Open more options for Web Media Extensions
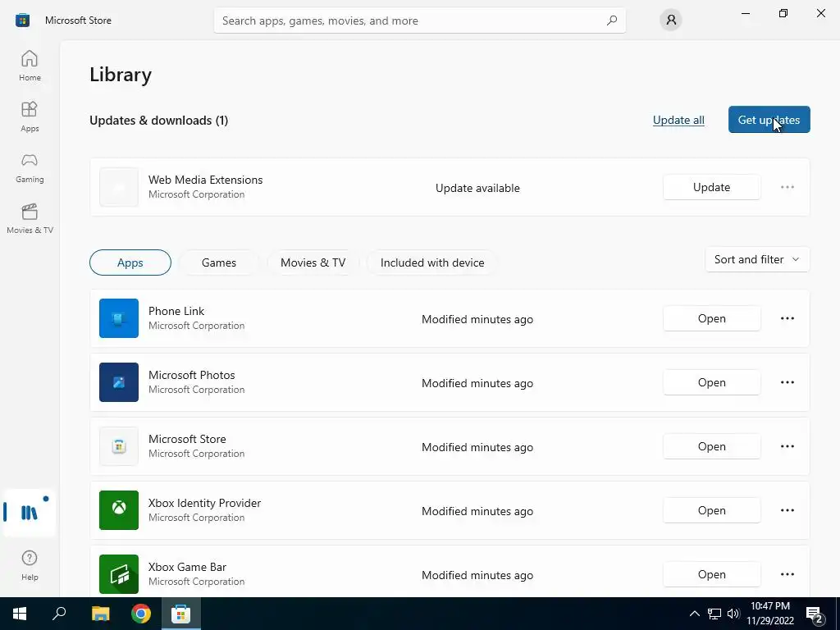 787,187
